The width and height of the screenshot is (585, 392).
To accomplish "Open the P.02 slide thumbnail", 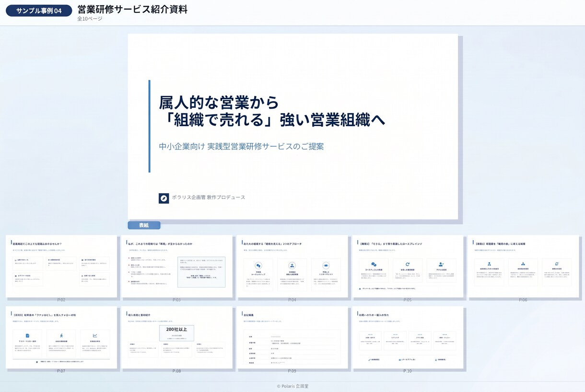I will click(61, 266).
